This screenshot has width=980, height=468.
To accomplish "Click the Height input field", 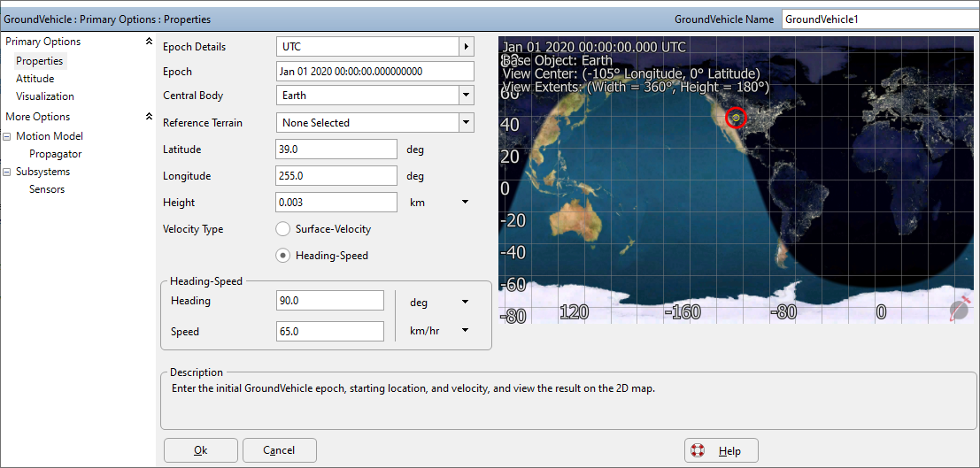I will [x=336, y=203].
